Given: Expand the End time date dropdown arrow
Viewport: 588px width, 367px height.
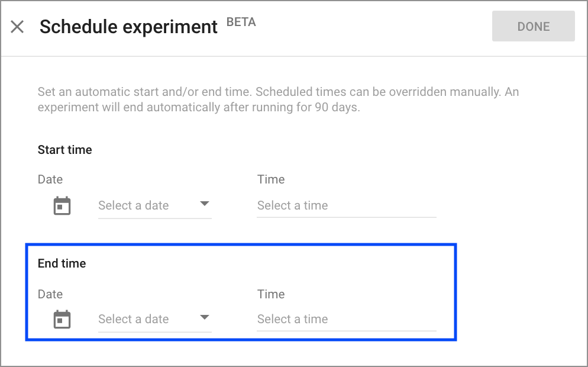Looking at the screenshot, I should pos(204,317).
